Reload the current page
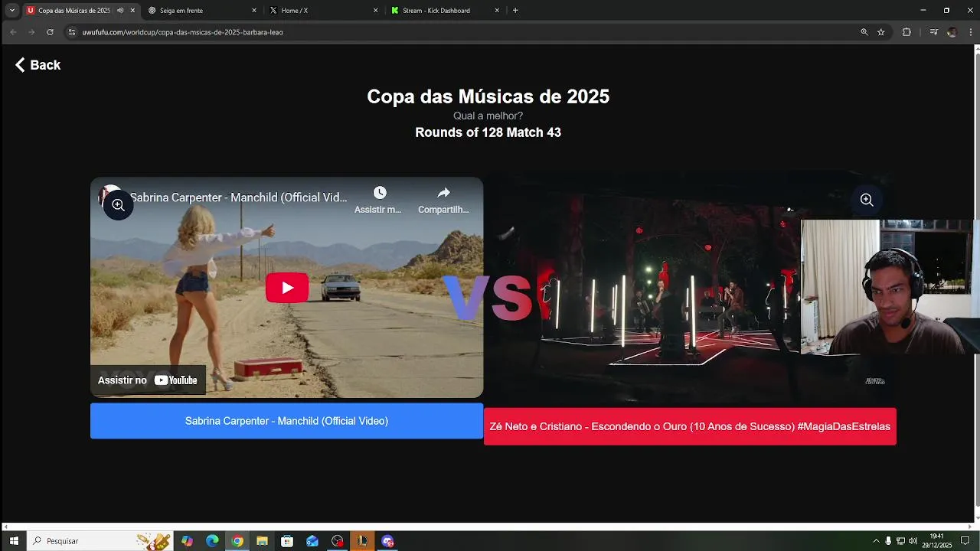The height and width of the screenshot is (551, 980). (50, 32)
